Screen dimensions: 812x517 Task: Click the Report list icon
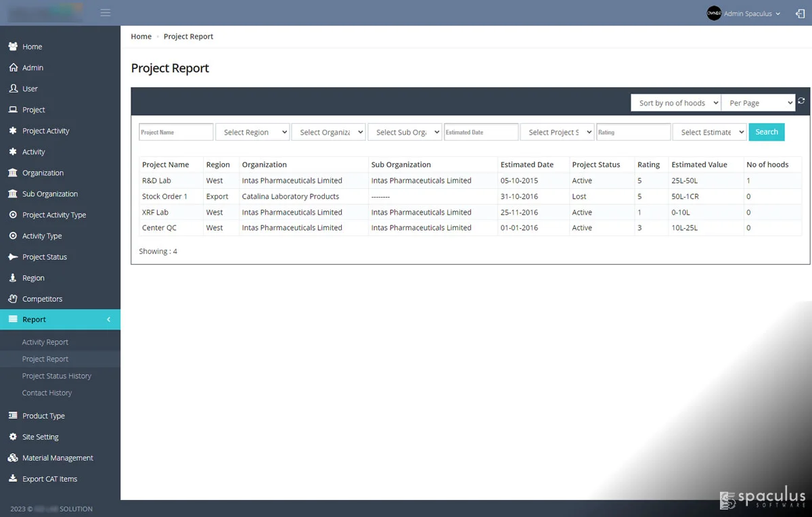[13, 319]
